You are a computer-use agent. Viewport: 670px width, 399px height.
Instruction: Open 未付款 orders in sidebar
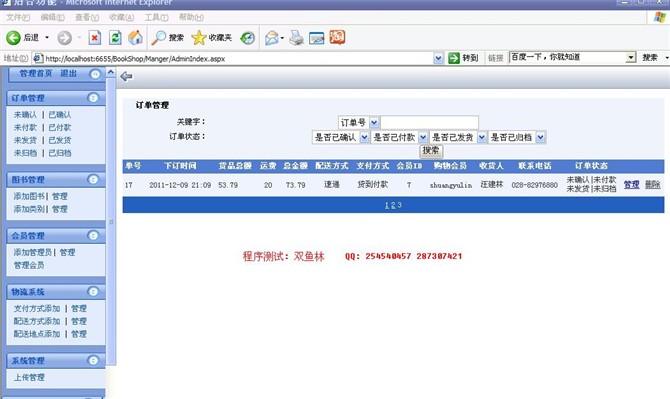pyautogui.click(x=25, y=127)
